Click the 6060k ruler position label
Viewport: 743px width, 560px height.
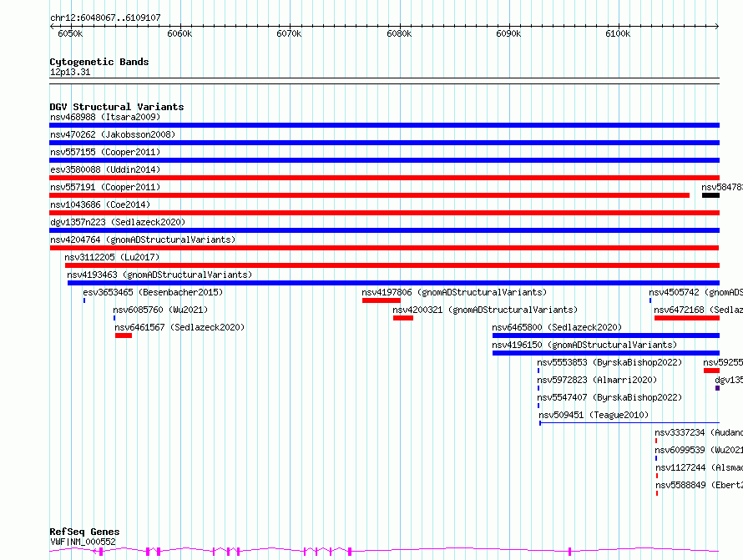point(179,33)
